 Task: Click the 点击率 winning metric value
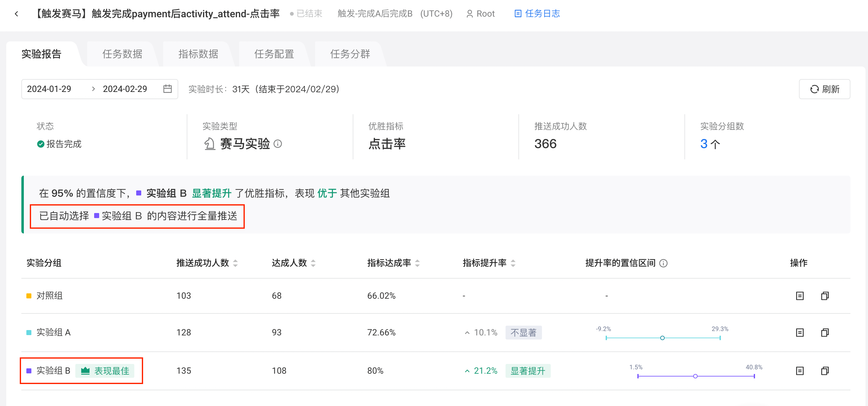(x=387, y=144)
